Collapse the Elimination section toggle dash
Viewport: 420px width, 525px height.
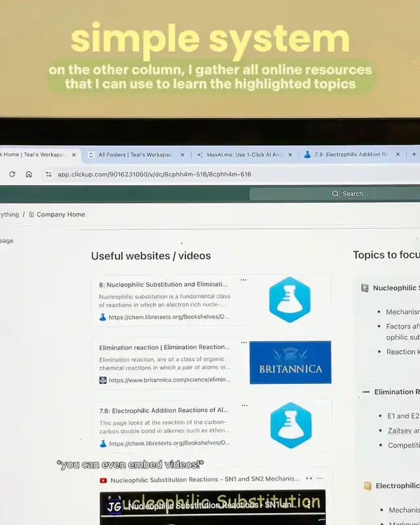[366, 392]
